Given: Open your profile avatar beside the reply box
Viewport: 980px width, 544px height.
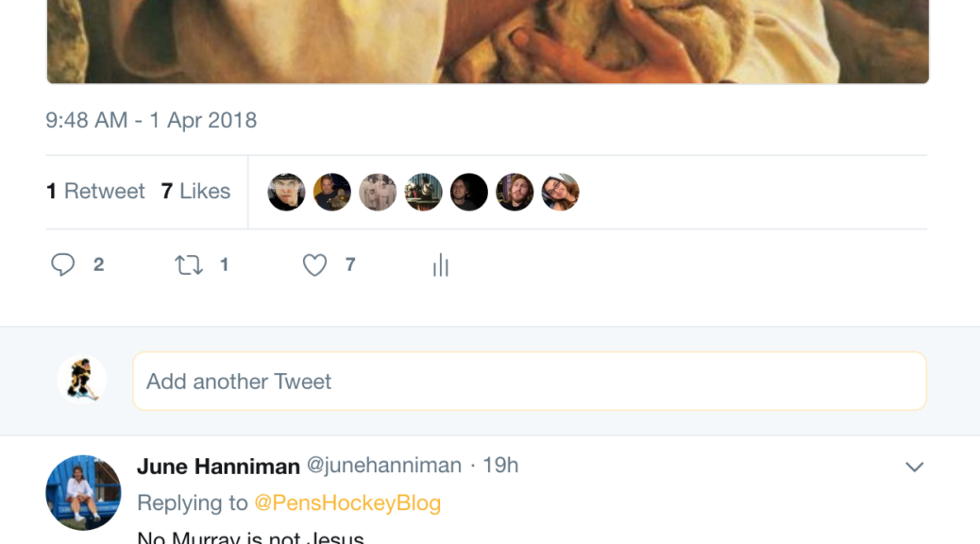Looking at the screenshot, I should (x=82, y=381).
